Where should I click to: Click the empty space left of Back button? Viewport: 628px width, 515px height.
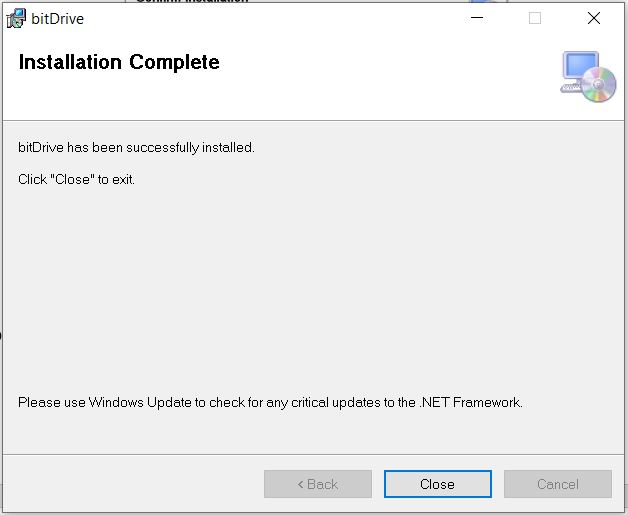pyautogui.click(x=132, y=484)
